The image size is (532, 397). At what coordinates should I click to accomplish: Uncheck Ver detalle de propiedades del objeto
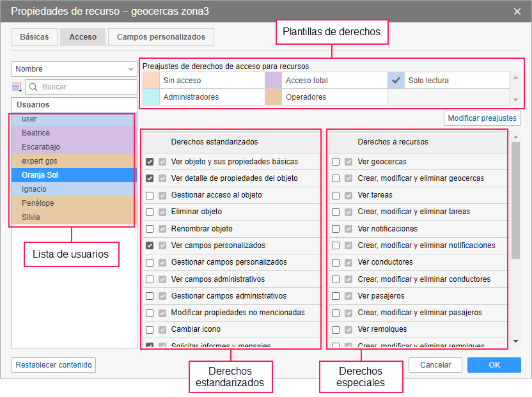tap(150, 178)
